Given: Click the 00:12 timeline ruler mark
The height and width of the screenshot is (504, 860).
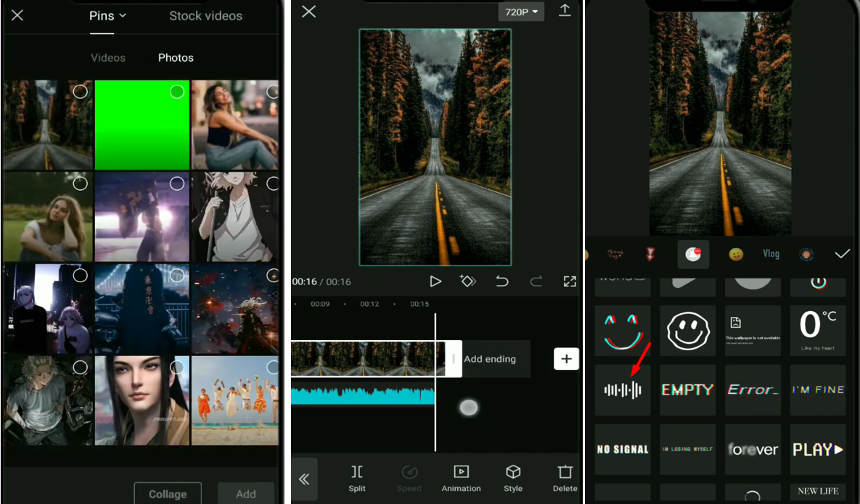Looking at the screenshot, I should (369, 304).
